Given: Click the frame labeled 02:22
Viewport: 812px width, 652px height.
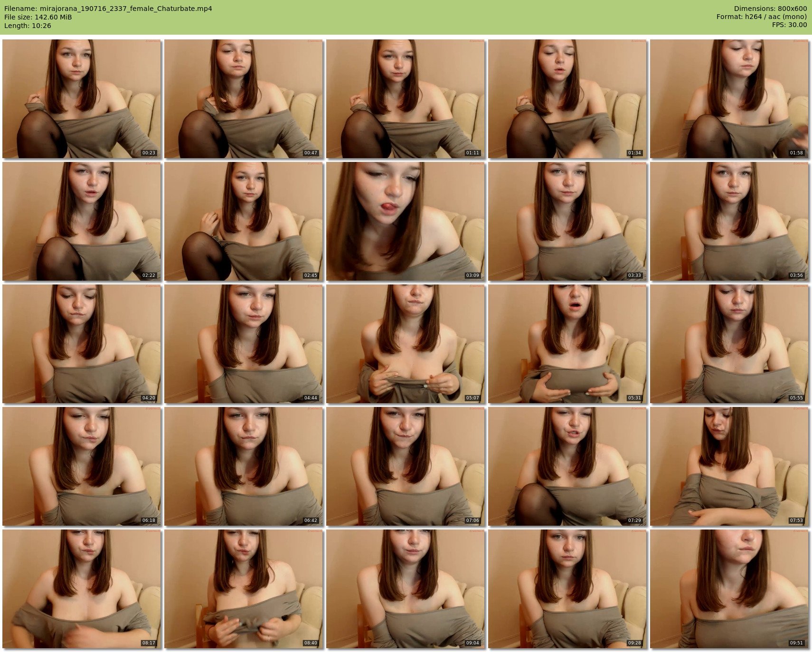Looking at the screenshot, I should pyautogui.click(x=82, y=221).
